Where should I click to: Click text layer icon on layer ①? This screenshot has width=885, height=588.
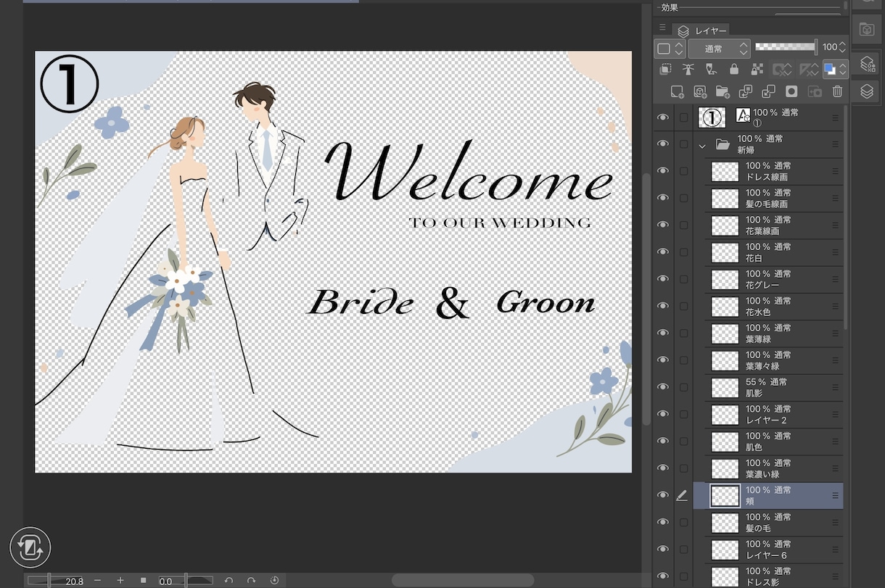[743, 115]
